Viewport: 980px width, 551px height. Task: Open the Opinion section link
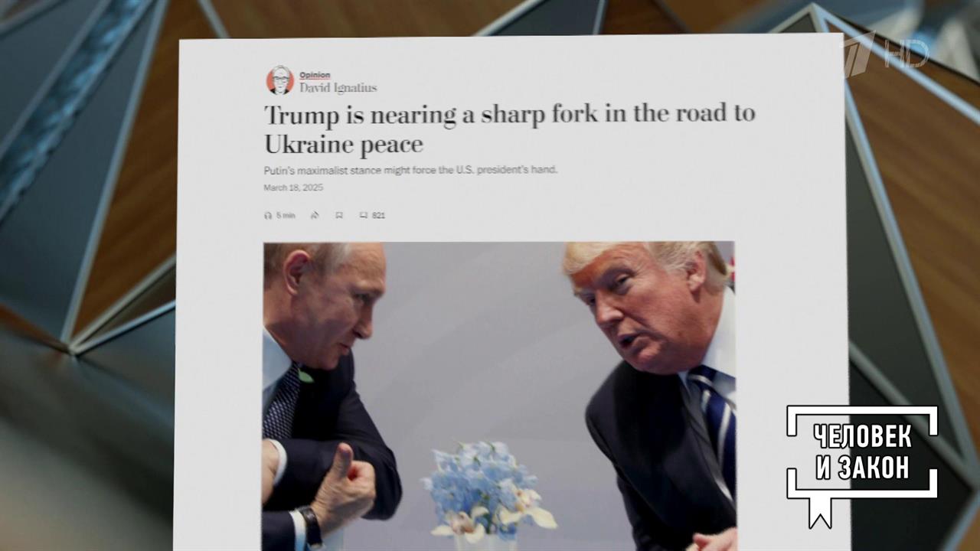(315, 75)
